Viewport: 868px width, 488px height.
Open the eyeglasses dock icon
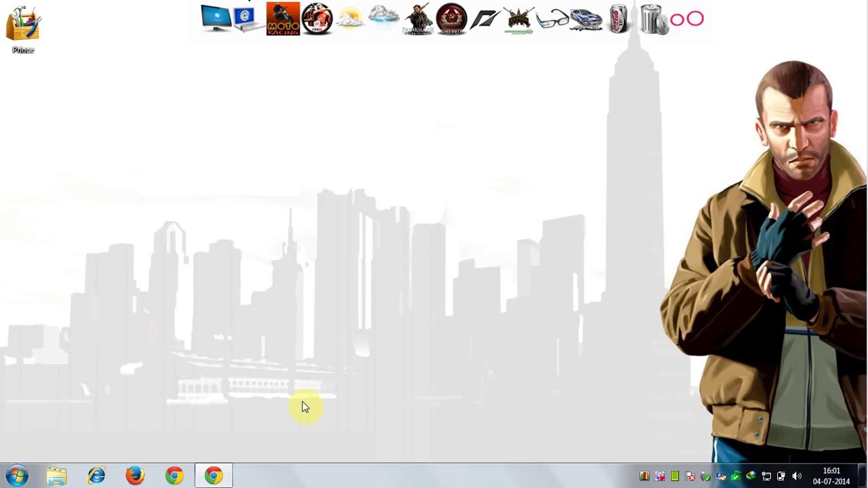[x=552, y=19]
